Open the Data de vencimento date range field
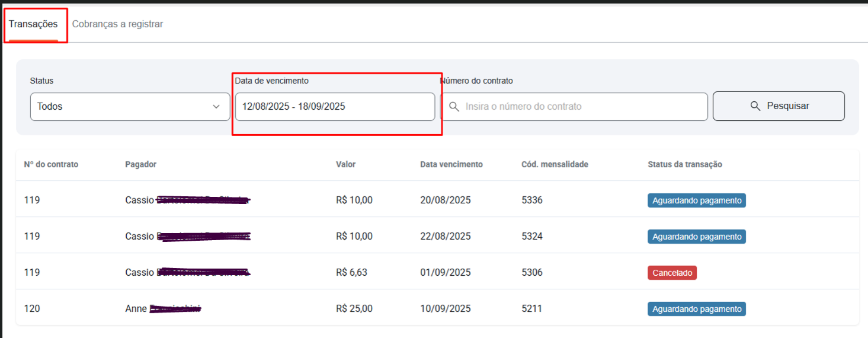Viewport: 868px width, 338px height. (335, 107)
